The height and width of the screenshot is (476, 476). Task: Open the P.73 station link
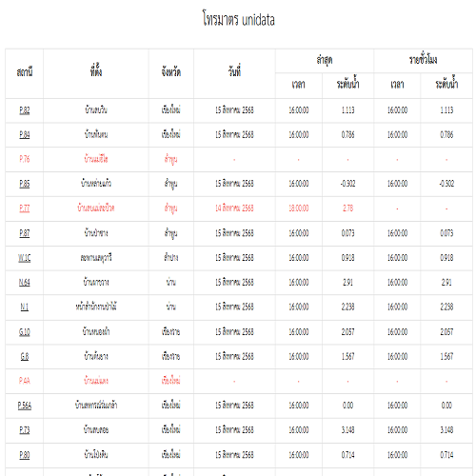[x=25, y=430]
